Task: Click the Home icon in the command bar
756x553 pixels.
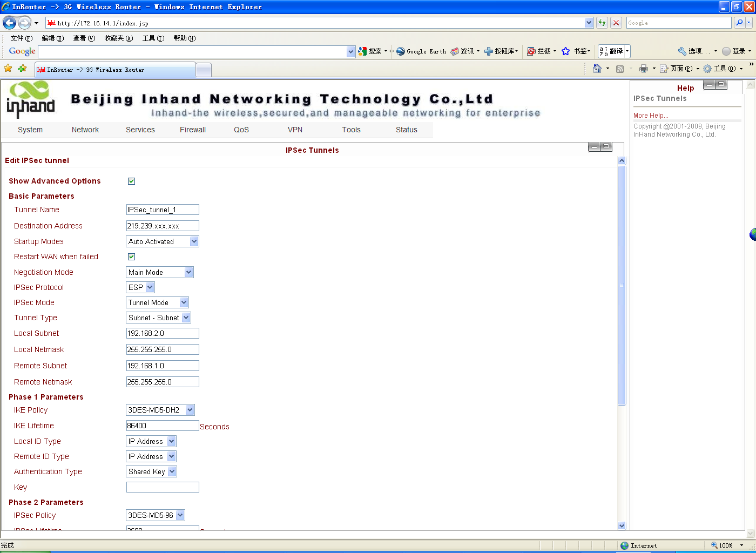Action: point(597,69)
